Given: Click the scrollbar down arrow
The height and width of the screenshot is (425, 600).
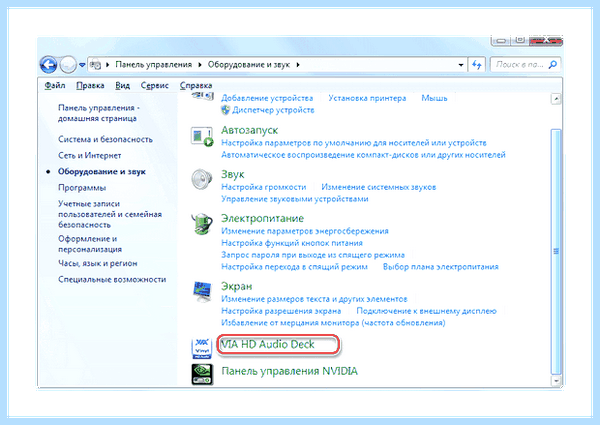Looking at the screenshot, I should point(556,381).
